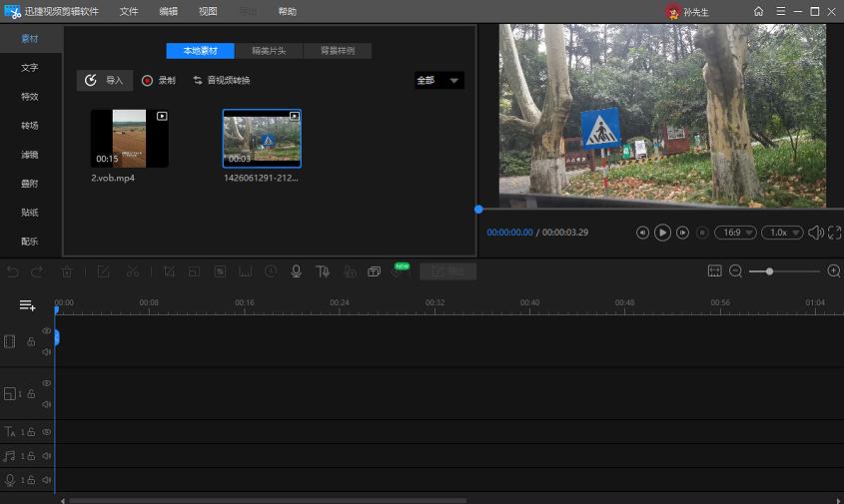Viewport: 844px width, 504px height.
Task: Mute the main video track audio
Action: pos(46,351)
